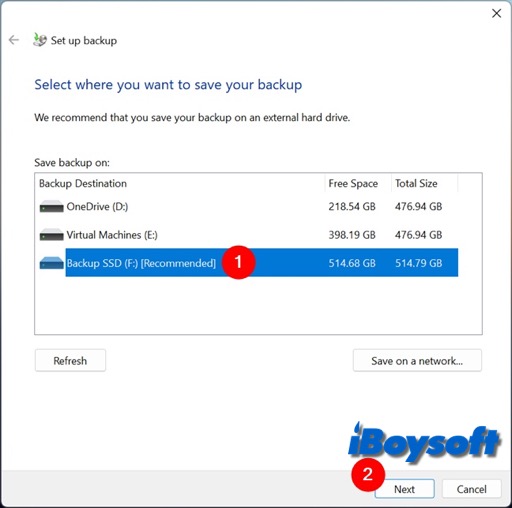This screenshot has width=512, height=508.
Task: Proceed with the Next button
Action: [x=405, y=489]
